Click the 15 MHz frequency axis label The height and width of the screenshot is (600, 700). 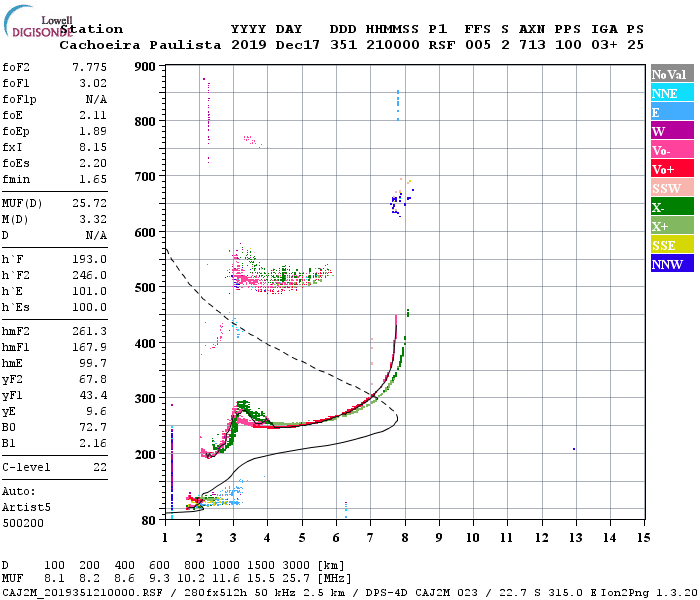643,538
